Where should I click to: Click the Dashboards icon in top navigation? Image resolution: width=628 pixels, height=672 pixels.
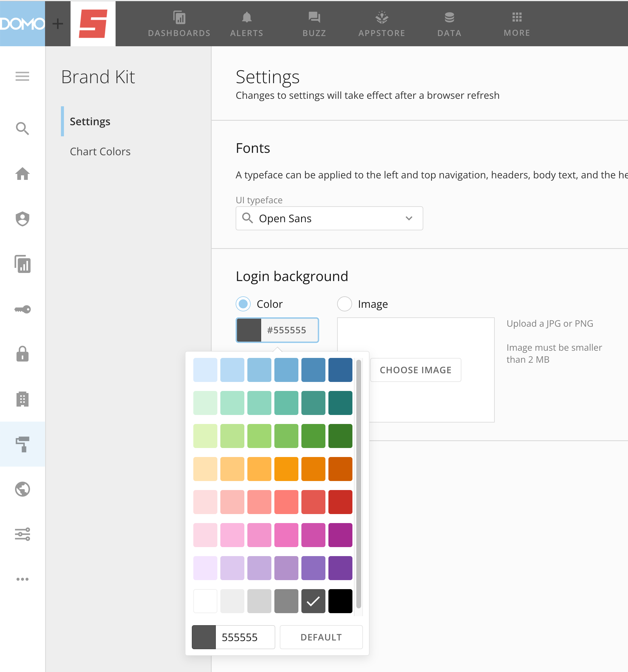179,18
